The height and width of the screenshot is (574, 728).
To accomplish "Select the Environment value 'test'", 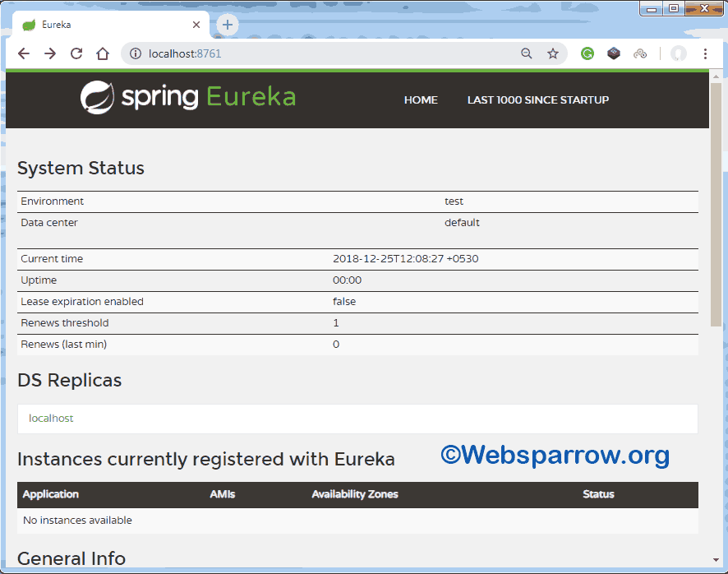I will [454, 201].
